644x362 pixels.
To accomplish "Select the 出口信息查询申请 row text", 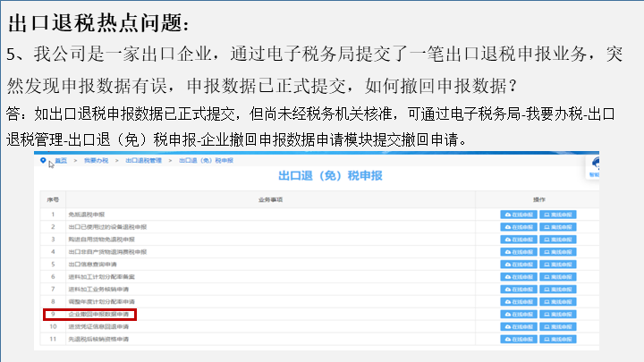I will [x=92, y=265].
